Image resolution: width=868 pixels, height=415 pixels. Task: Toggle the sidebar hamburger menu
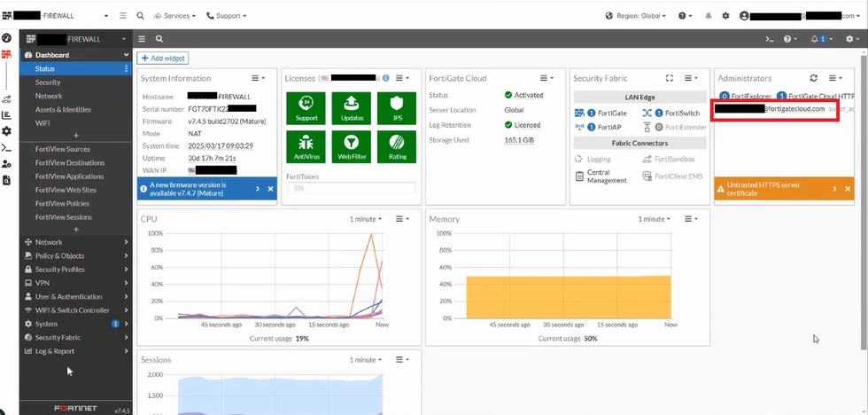[143, 39]
